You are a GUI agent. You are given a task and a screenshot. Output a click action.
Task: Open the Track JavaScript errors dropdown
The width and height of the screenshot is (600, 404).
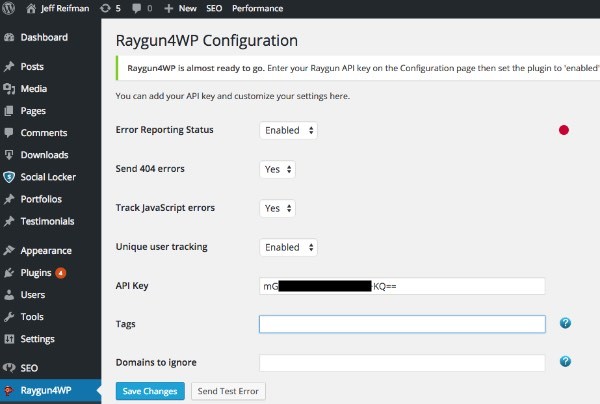click(x=277, y=209)
